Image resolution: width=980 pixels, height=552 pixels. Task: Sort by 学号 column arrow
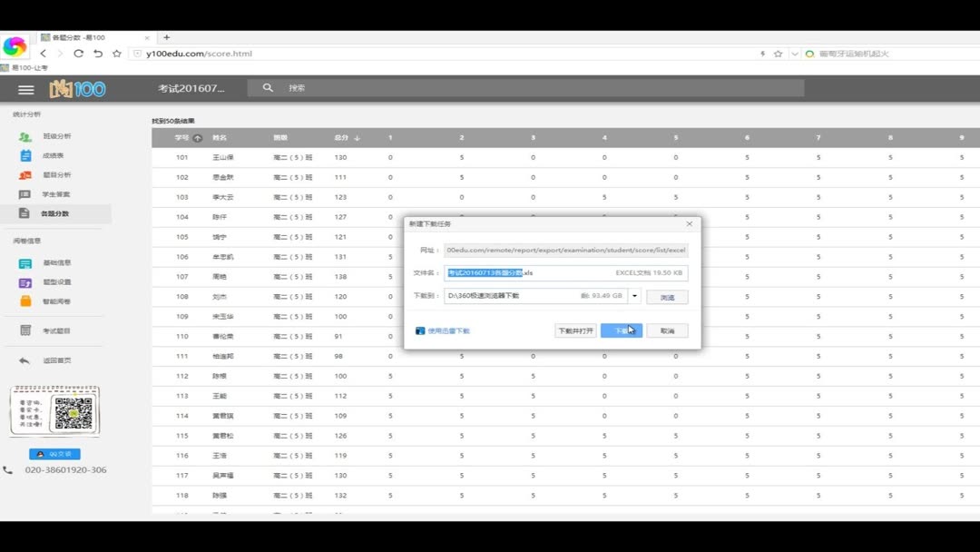(198, 138)
